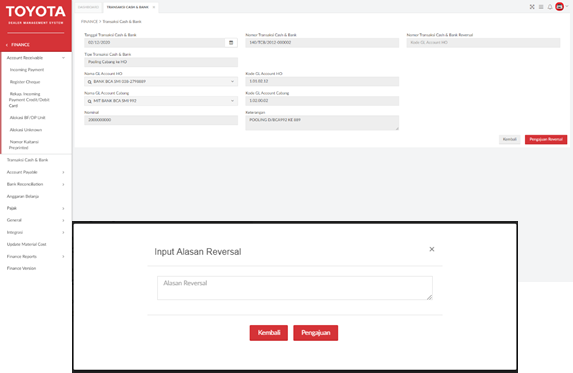Toggle fullscreen with the expand icon
This screenshot has height=373, width=573.
pos(532,7)
